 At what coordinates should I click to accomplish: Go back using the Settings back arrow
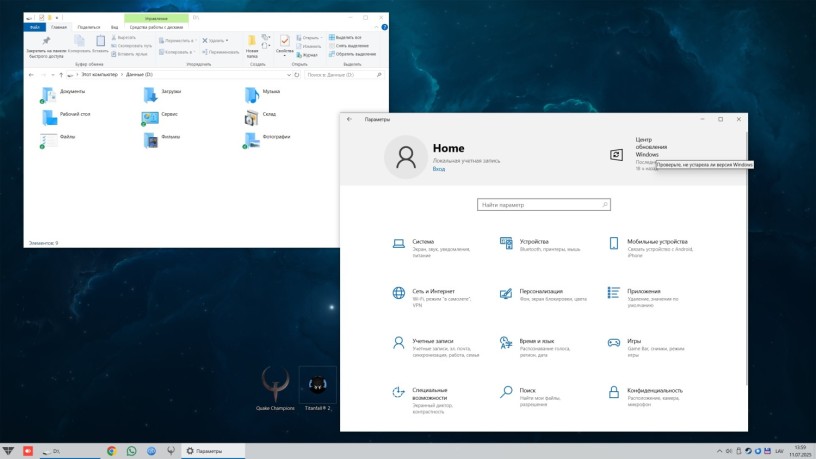pyautogui.click(x=349, y=119)
